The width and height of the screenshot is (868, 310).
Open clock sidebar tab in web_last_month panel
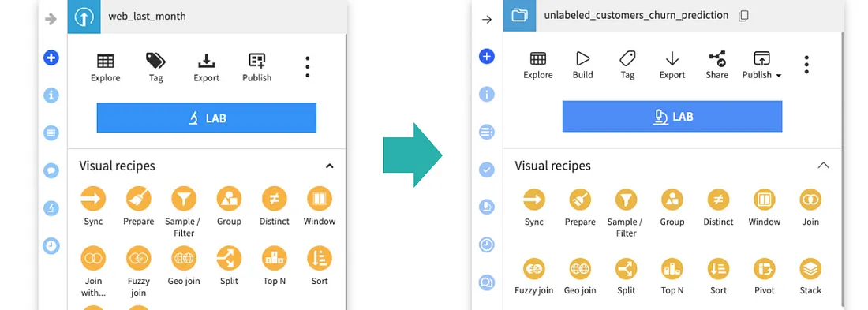coord(51,246)
